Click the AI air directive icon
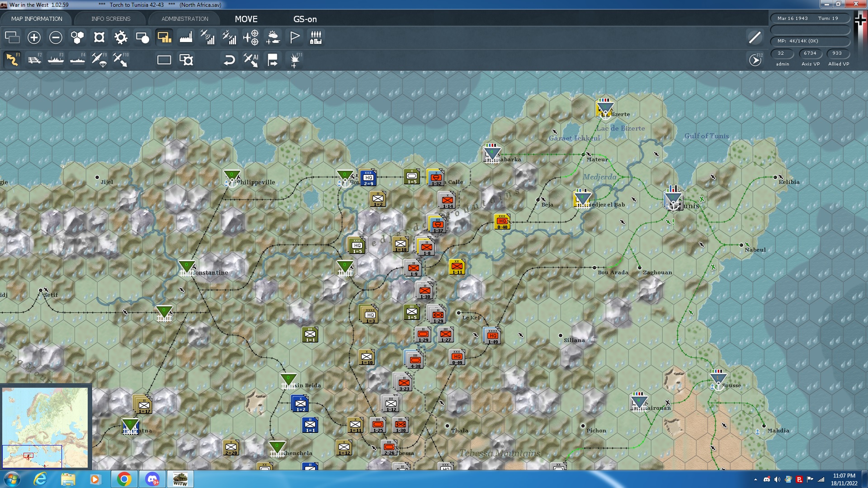 pyautogui.click(x=251, y=60)
